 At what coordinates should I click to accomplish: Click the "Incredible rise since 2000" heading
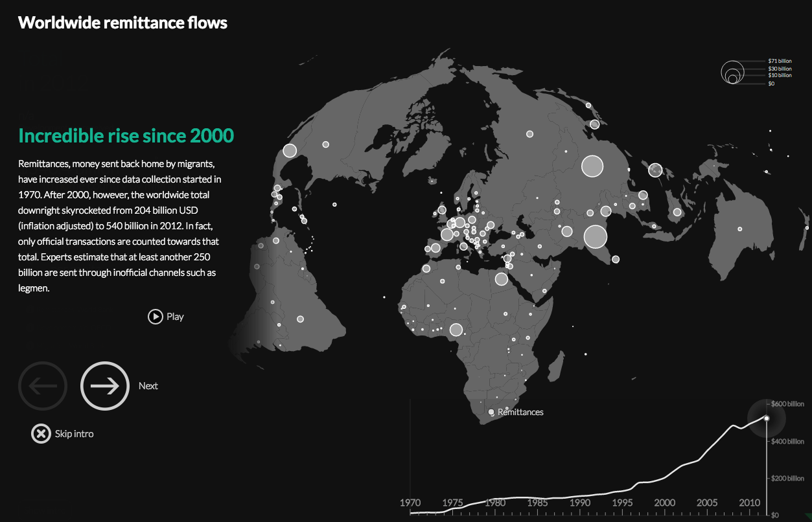tap(126, 136)
